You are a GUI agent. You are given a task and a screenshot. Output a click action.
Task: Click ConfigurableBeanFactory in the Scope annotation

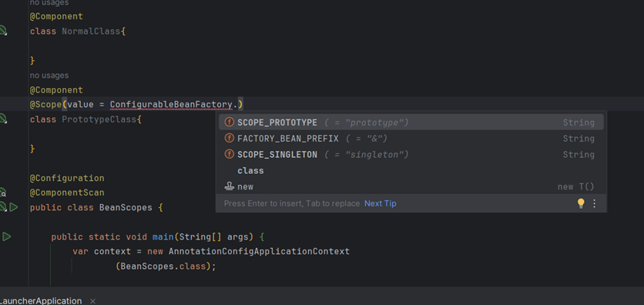(x=171, y=105)
